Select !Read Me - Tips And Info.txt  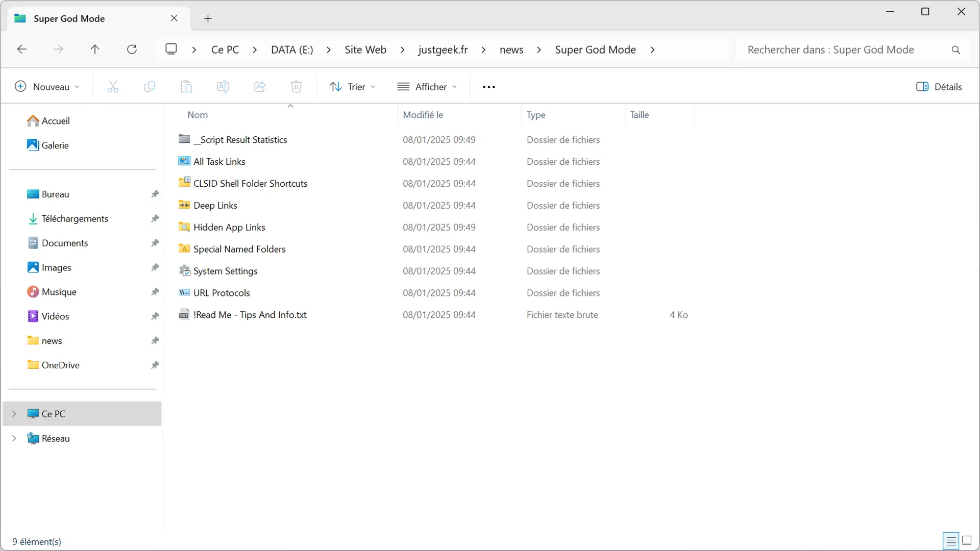click(x=250, y=315)
